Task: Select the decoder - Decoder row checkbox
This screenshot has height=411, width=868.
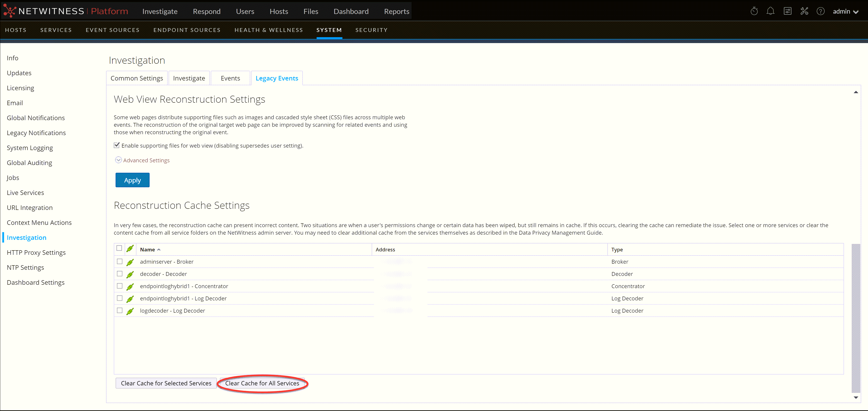Action: 120,273
